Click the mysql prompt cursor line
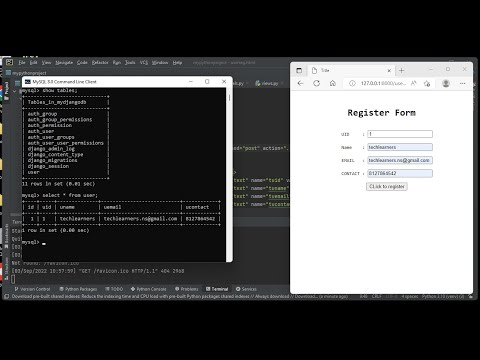480x360 pixels. tap(34, 242)
